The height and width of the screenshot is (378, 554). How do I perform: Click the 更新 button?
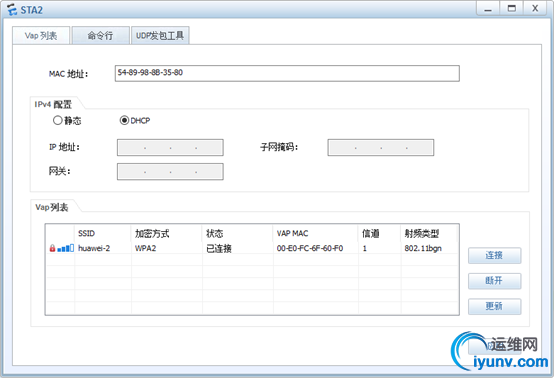tap(494, 306)
